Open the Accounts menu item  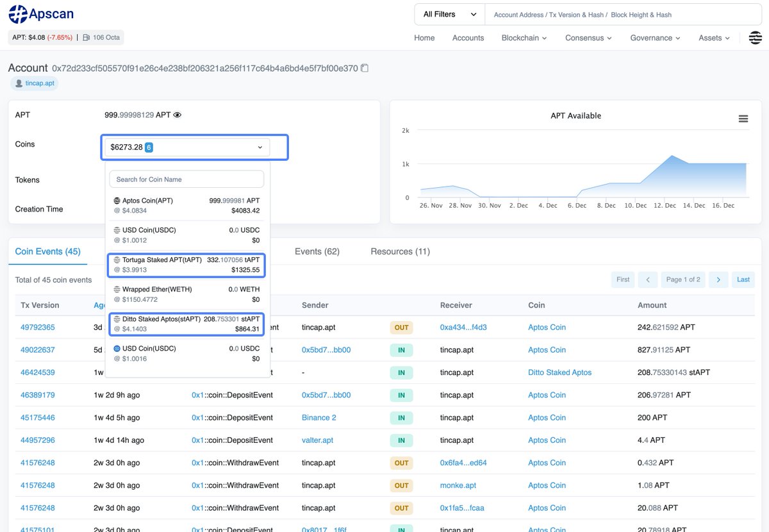tap(468, 38)
